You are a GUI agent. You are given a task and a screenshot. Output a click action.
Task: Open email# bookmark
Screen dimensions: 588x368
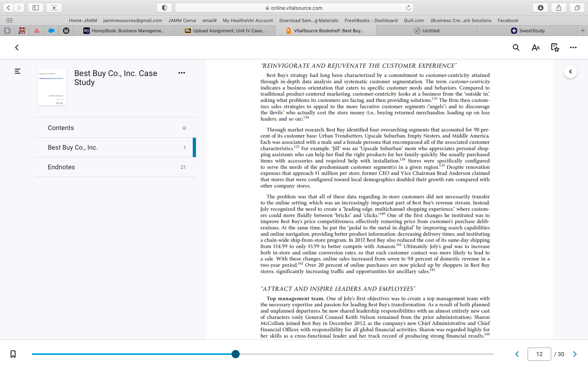click(x=209, y=20)
